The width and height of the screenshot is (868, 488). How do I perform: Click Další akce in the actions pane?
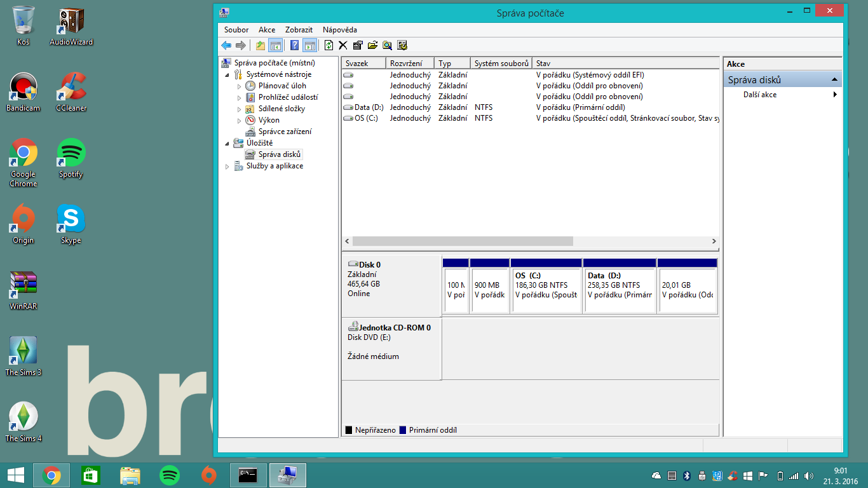[760, 95]
